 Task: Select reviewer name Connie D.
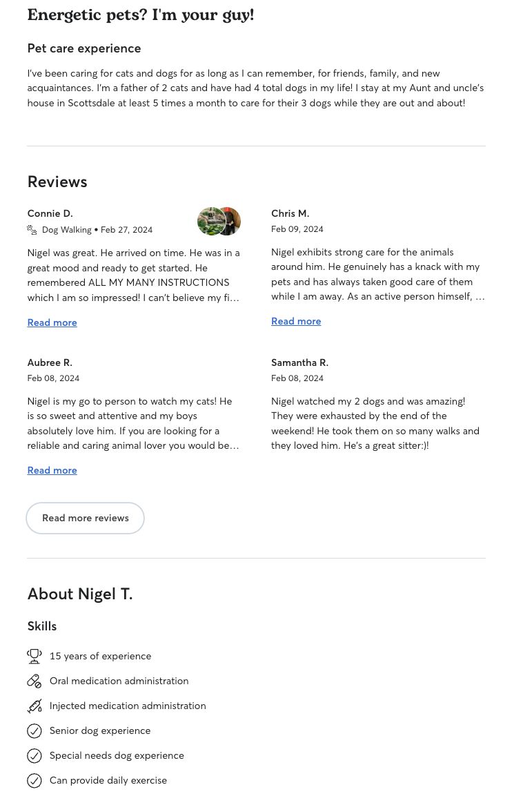50,213
